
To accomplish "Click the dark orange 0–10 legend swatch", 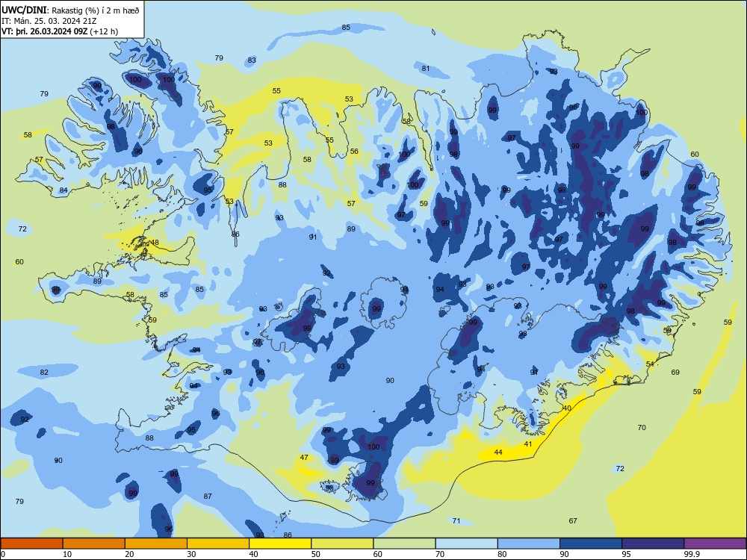I will (31, 544).
